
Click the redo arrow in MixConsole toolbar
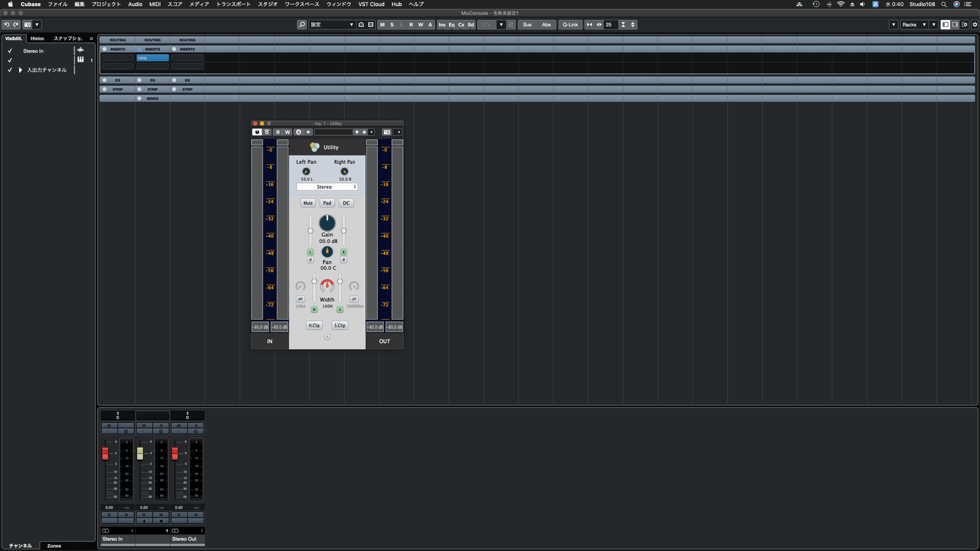[x=16, y=24]
